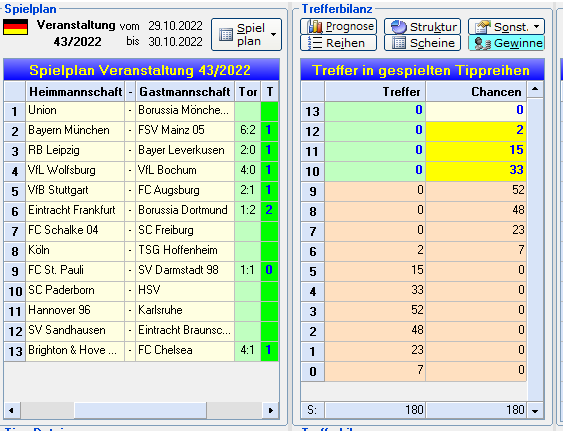Viewport: 563px width, 431px height.
Task: Click the Scheine grid icon
Action: click(x=399, y=43)
